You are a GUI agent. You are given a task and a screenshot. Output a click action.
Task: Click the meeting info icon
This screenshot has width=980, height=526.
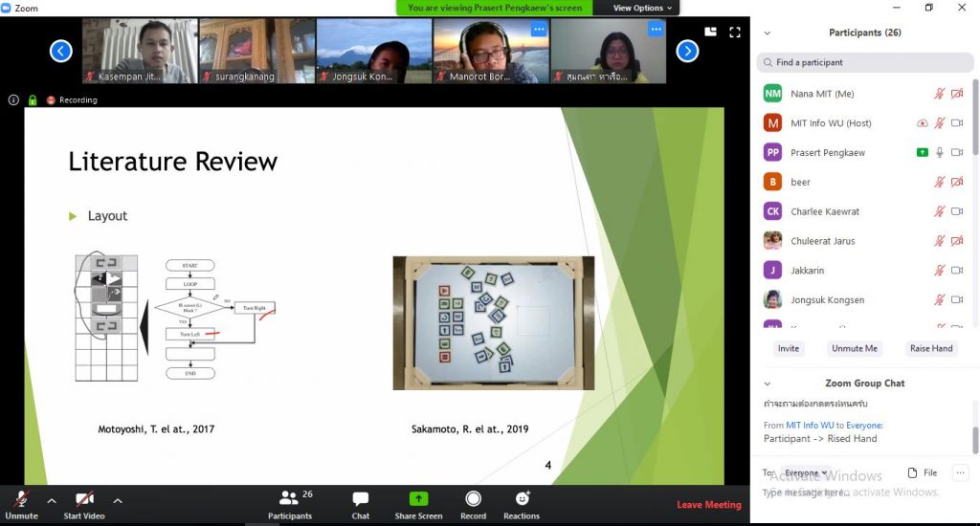[13, 99]
